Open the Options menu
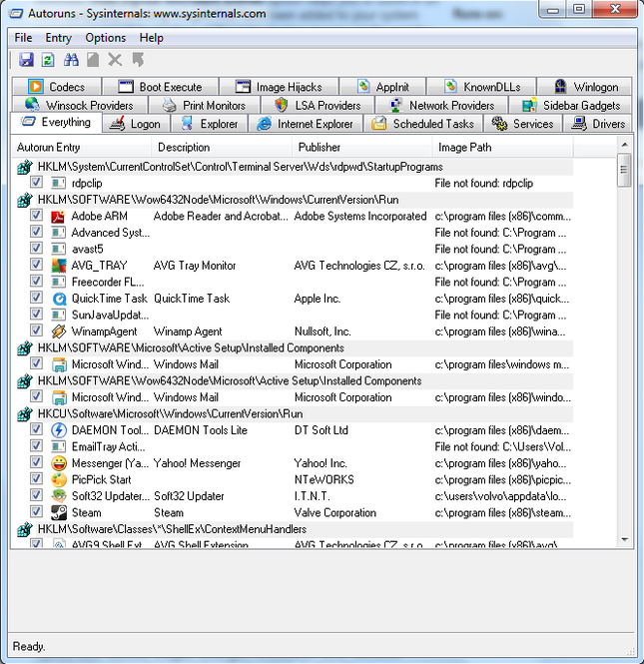The height and width of the screenshot is (664, 644). click(106, 38)
